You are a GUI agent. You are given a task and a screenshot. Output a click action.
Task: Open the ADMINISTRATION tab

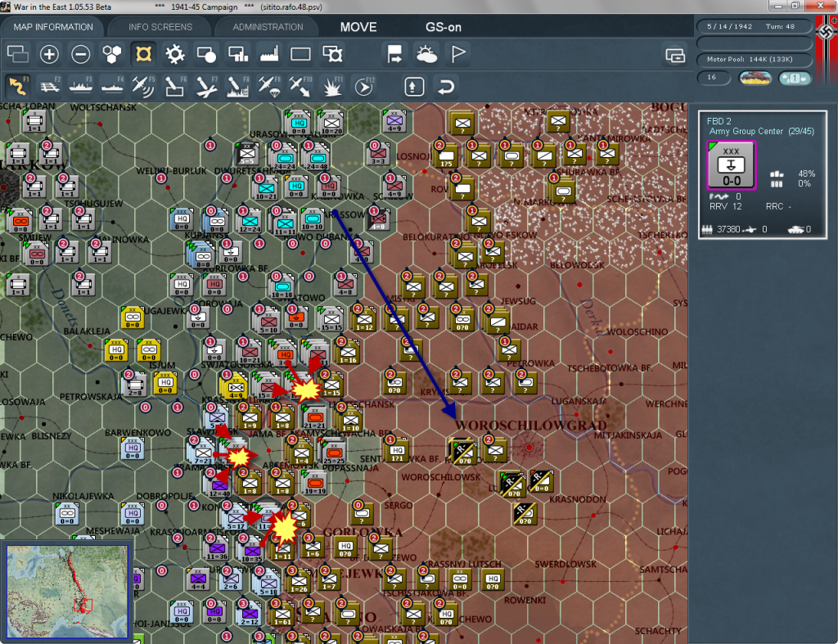coord(268,27)
